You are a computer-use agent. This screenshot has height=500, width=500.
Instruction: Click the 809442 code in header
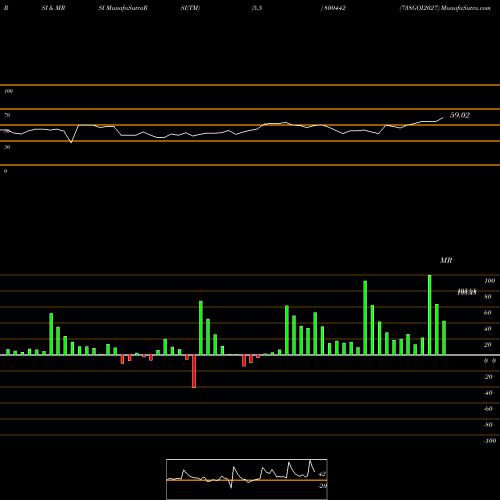335,8
